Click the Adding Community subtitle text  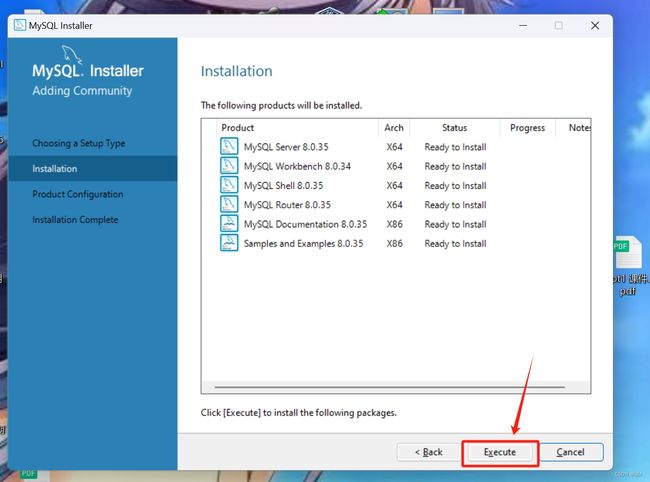pos(82,91)
